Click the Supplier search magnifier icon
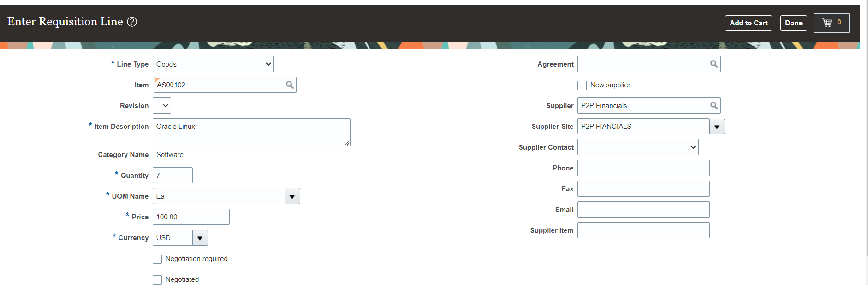868x285 pixels. (713, 105)
